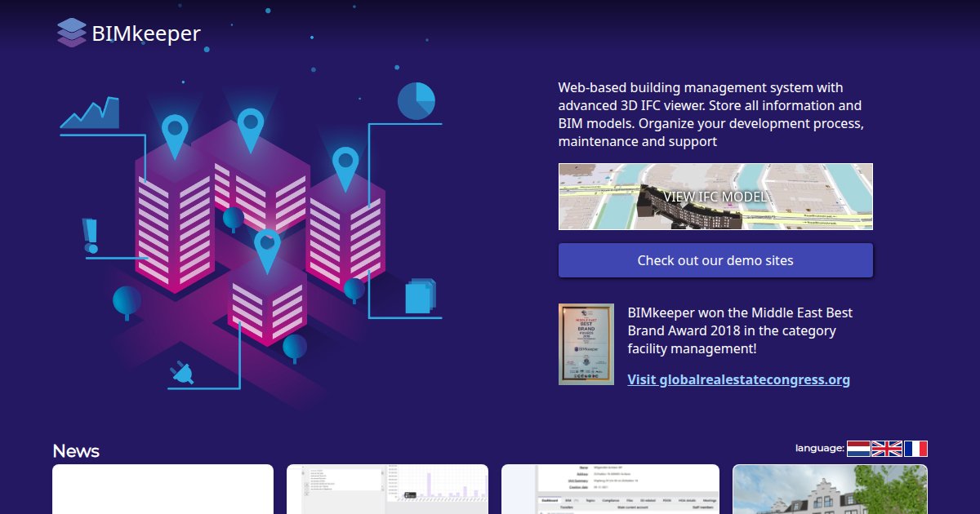Click Check out our demo sites button
Image resolution: width=980 pixels, height=514 pixels.
[x=715, y=260]
